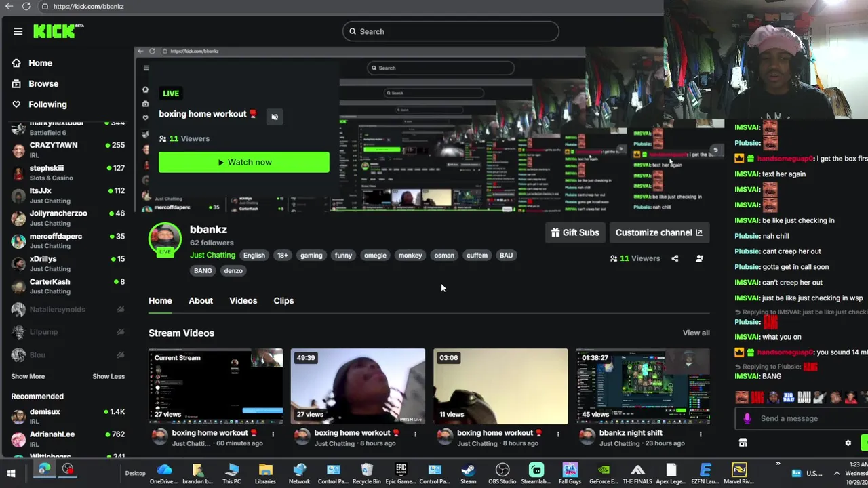The height and width of the screenshot is (488, 868).
Task: Switch to the About tab
Action: coord(201,301)
